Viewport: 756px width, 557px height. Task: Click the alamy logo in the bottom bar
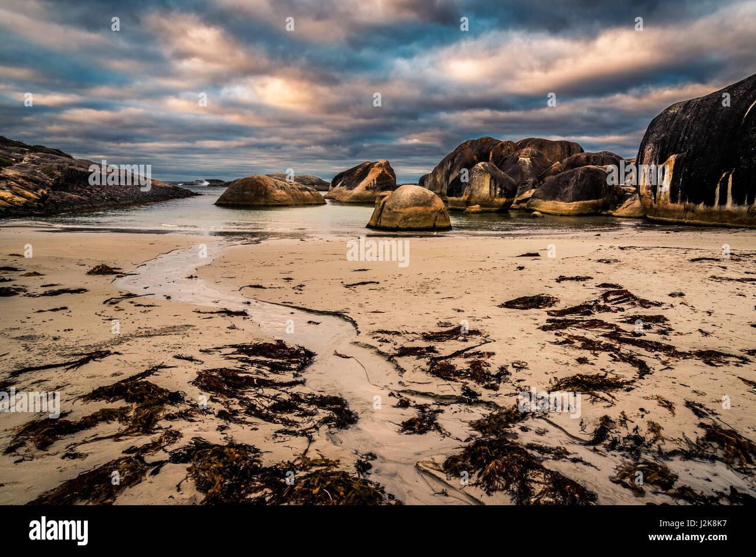pyautogui.click(x=59, y=531)
